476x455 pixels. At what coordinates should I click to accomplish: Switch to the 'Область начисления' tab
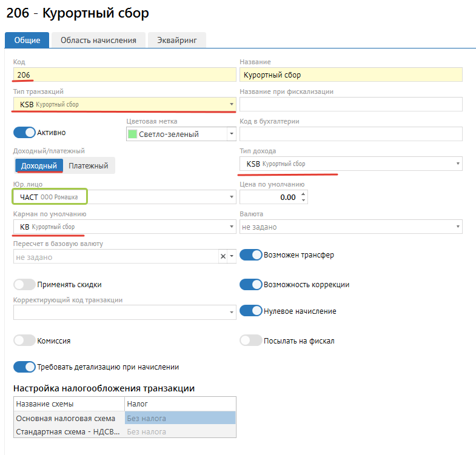tap(98, 40)
